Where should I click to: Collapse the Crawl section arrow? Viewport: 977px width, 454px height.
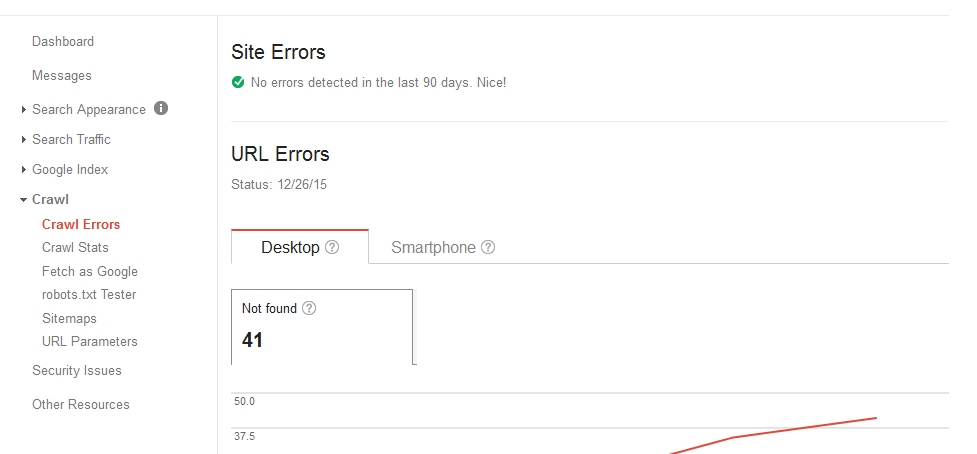[23, 200]
